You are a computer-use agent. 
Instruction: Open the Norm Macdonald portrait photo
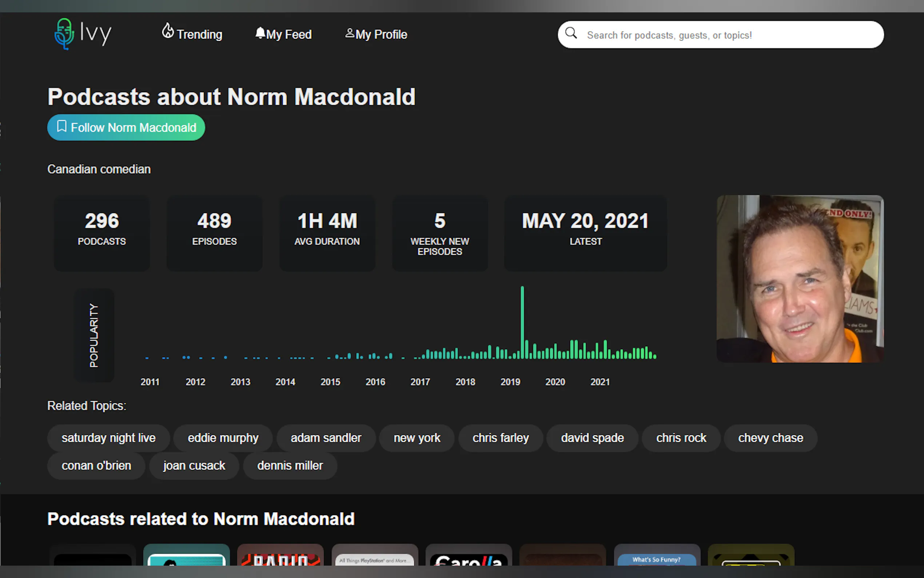point(800,279)
